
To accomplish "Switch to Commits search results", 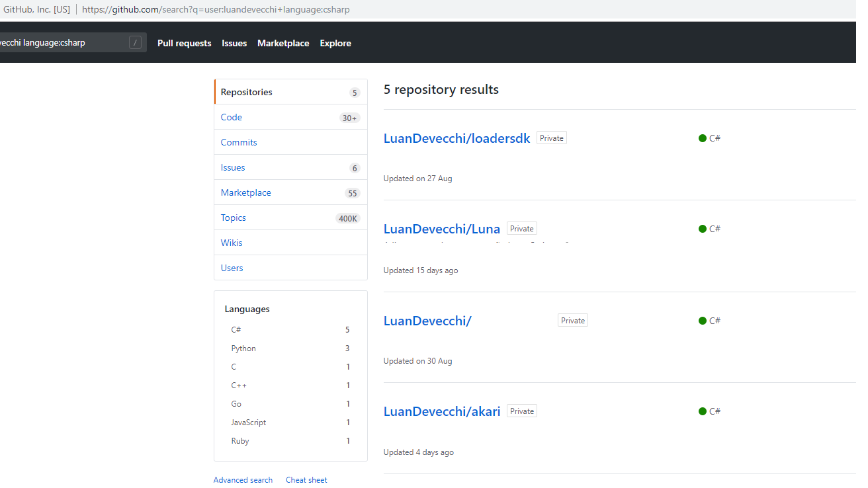I will (x=290, y=142).
